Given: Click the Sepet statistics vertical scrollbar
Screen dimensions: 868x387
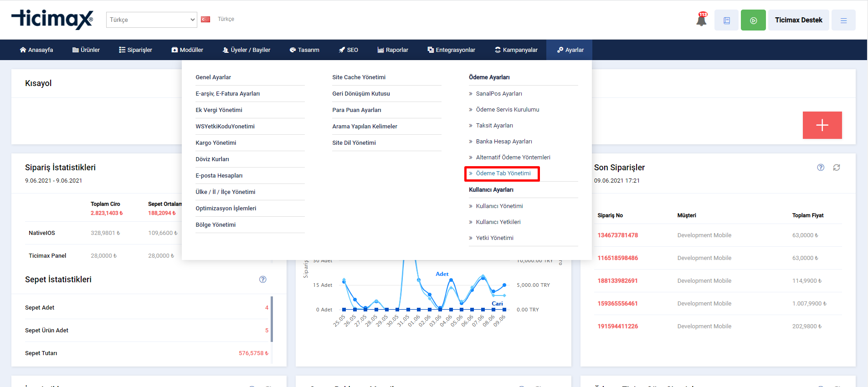Looking at the screenshot, I should coord(272,319).
